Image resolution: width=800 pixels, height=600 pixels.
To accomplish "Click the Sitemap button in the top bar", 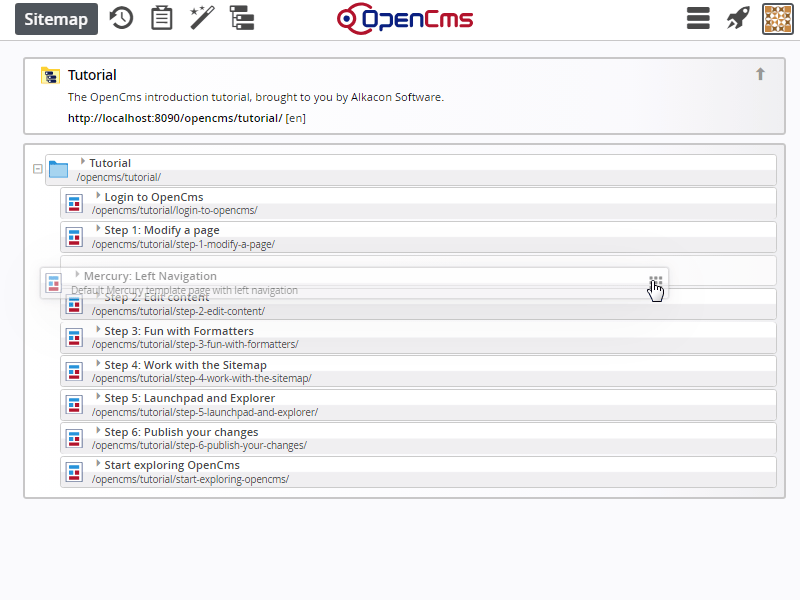I will click(56, 18).
